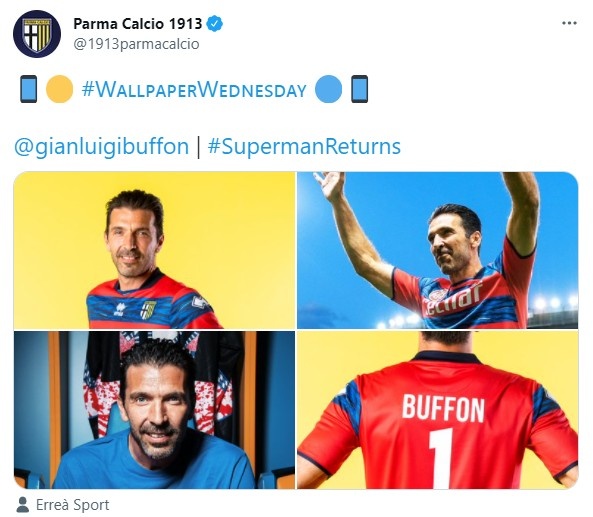The width and height of the screenshot is (593, 517).
Task: Click the blue circle emoji
Action: pos(328,89)
